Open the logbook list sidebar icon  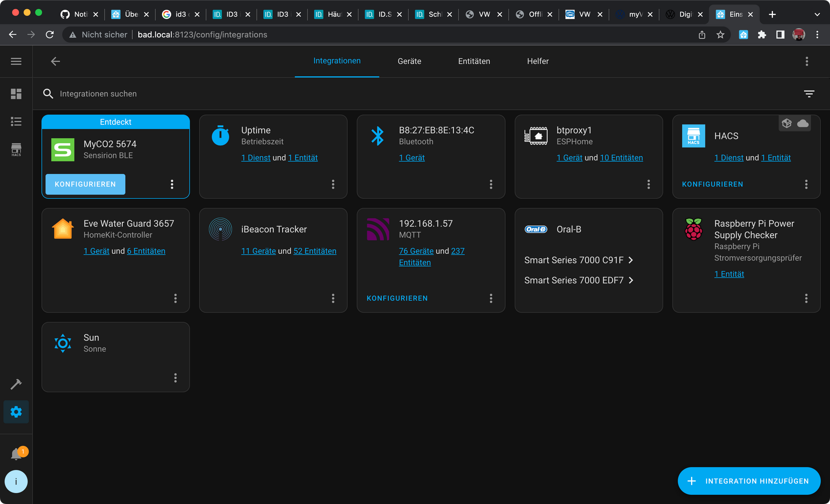click(x=16, y=122)
